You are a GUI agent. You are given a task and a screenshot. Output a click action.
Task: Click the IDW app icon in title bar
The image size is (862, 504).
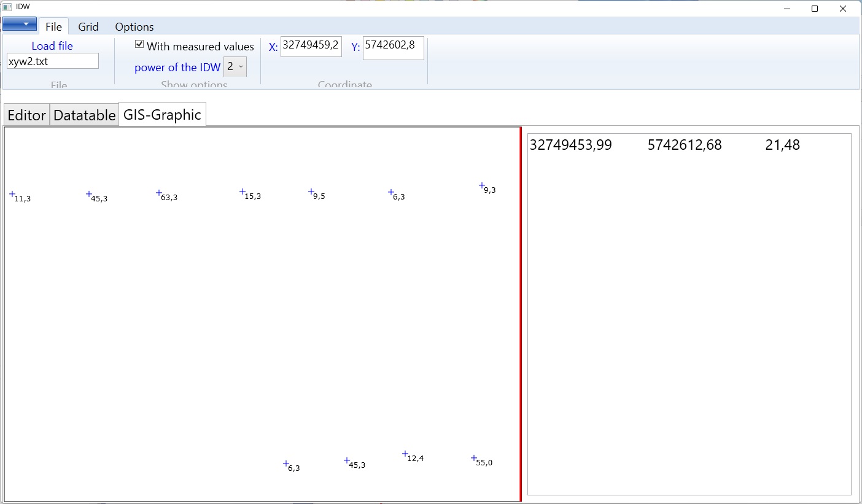pos(7,7)
